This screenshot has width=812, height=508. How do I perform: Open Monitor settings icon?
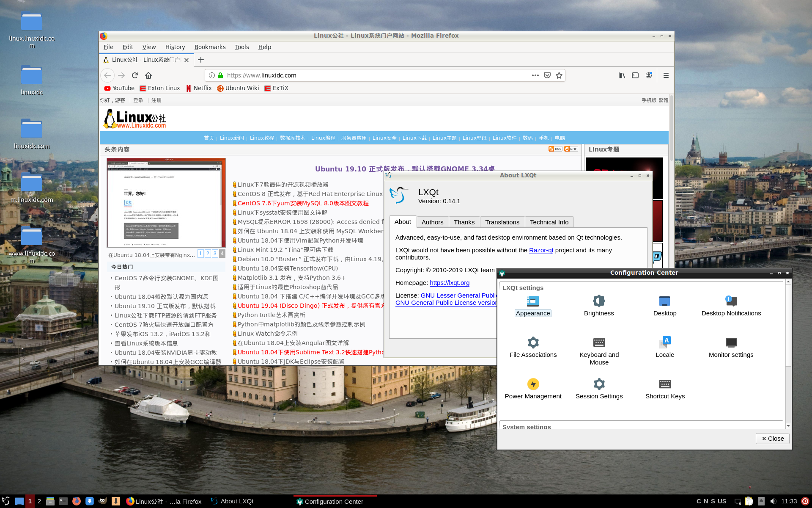731,348
